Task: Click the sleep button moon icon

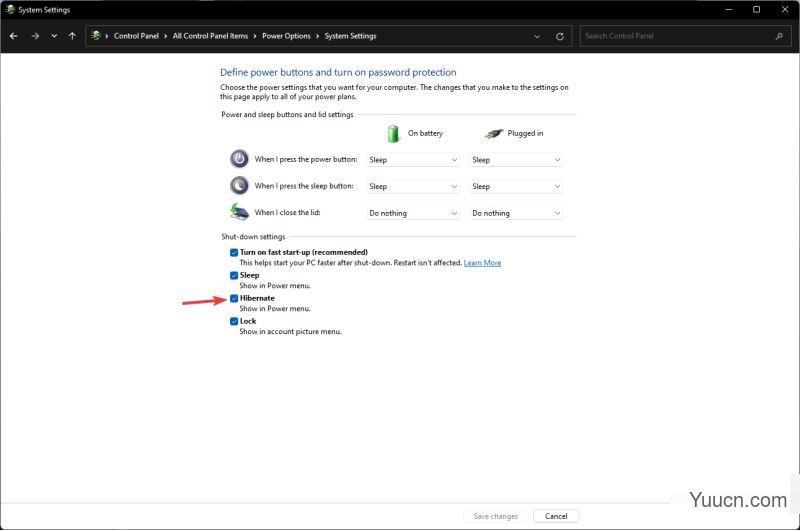Action: (x=239, y=186)
